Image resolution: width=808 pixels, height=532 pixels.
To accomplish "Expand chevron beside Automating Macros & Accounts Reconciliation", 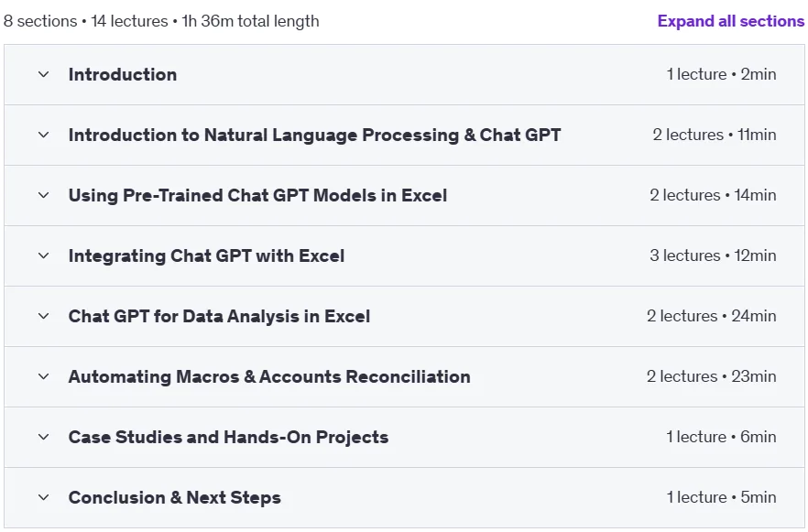I will (x=44, y=376).
